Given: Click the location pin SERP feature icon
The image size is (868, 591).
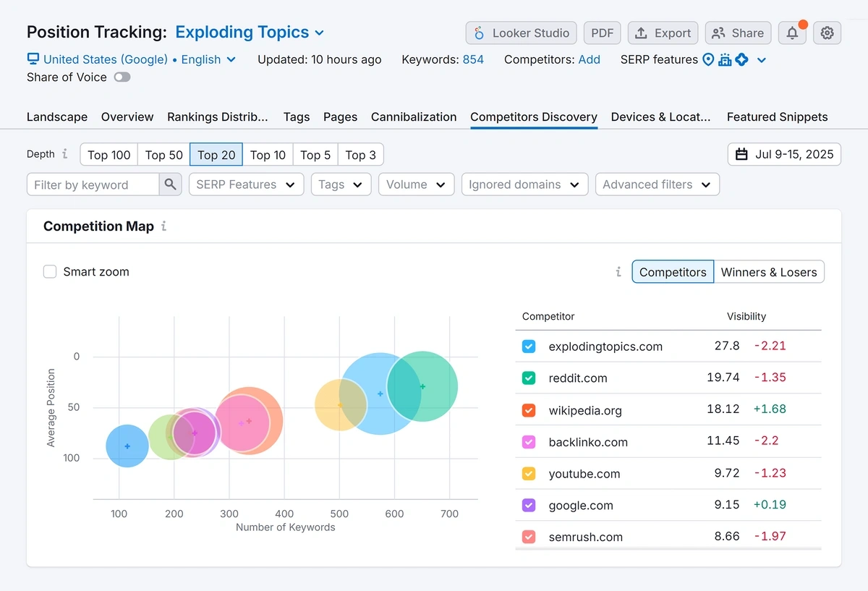Looking at the screenshot, I should click(708, 59).
